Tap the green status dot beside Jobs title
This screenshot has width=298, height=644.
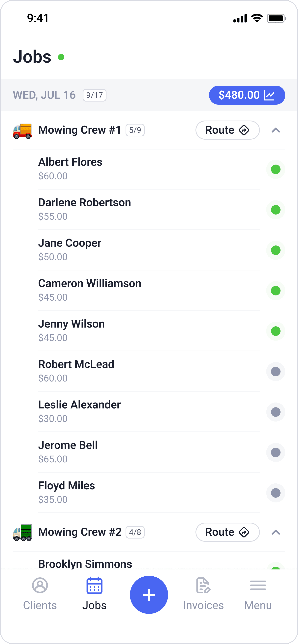pyautogui.click(x=61, y=57)
